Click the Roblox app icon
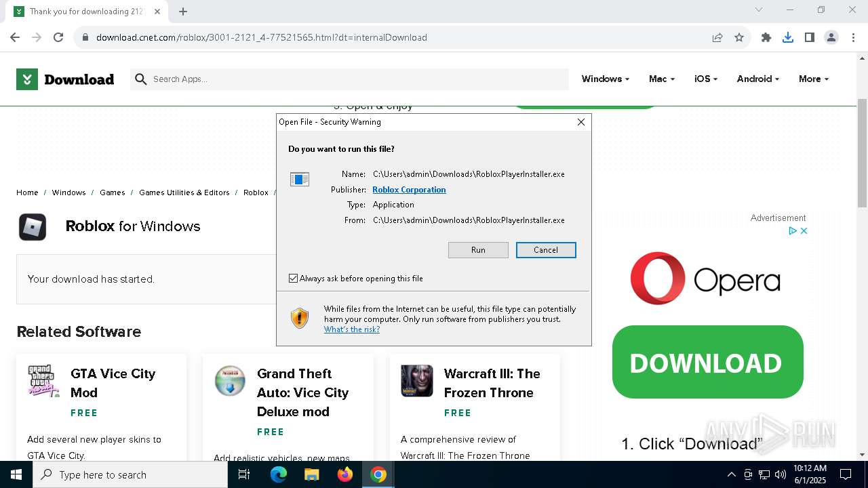The height and width of the screenshot is (488, 868). [x=33, y=226]
